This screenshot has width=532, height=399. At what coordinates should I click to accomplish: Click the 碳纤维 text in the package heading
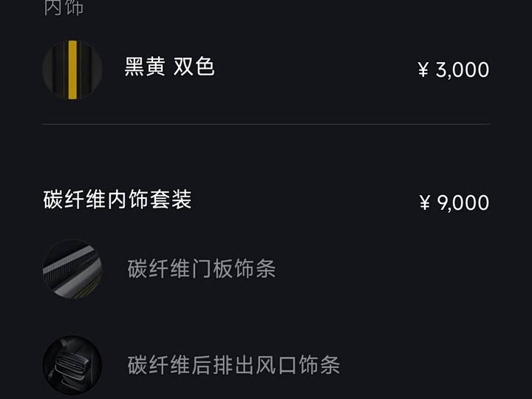tap(75, 199)
